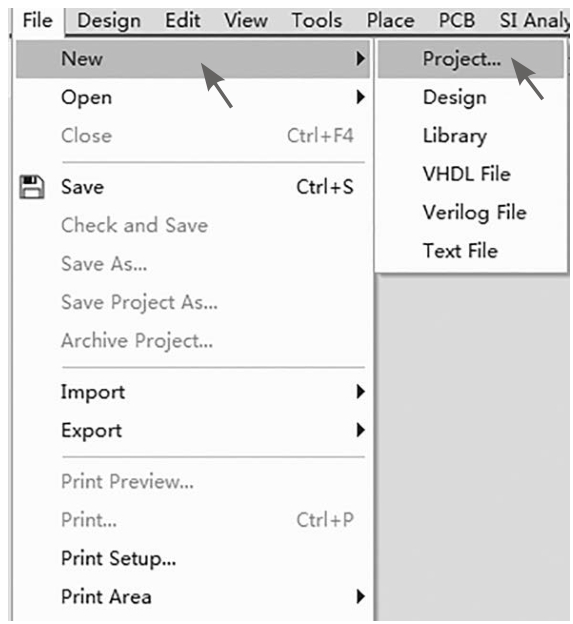Open the Place menu
This screenshot has height=624, width=573.
(x=390, y=20)
